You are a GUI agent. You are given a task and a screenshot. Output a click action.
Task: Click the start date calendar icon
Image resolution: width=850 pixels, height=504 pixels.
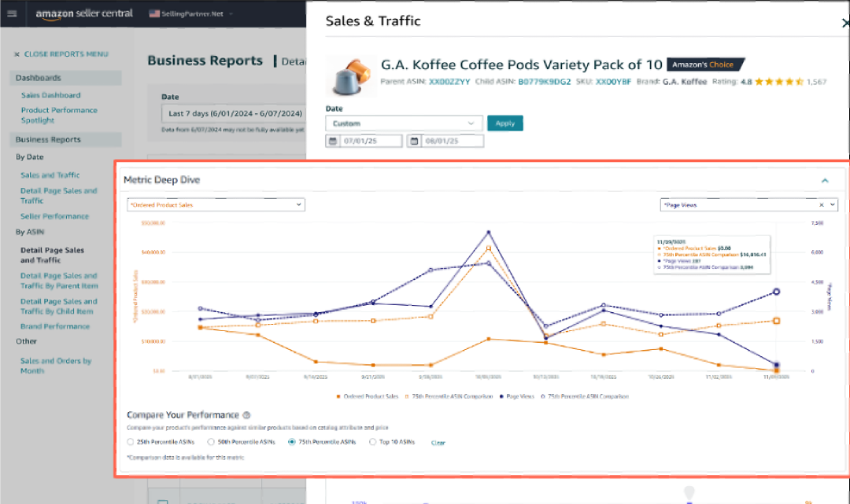[x=333, y=142]
